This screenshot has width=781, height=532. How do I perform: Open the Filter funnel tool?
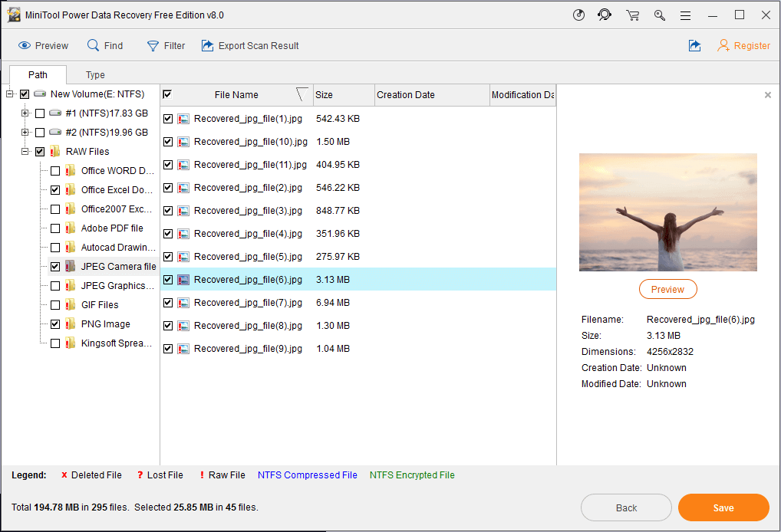pyautogui.click(x=153, y=46)
